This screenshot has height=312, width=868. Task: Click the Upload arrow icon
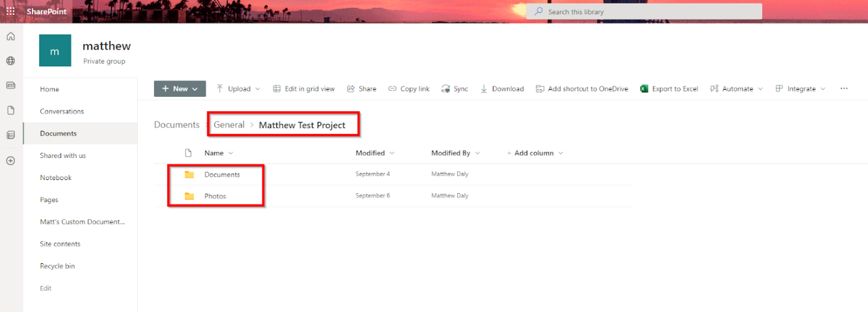[220, 88]
